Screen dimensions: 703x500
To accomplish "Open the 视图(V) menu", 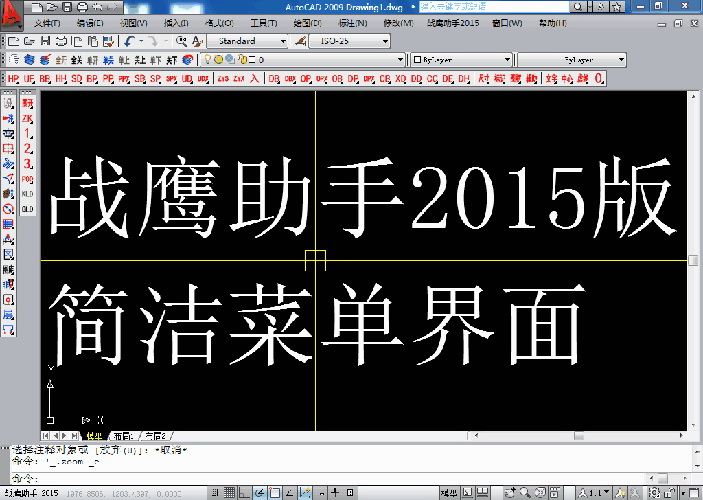I will pyautogui.click(x=134, y=23).
